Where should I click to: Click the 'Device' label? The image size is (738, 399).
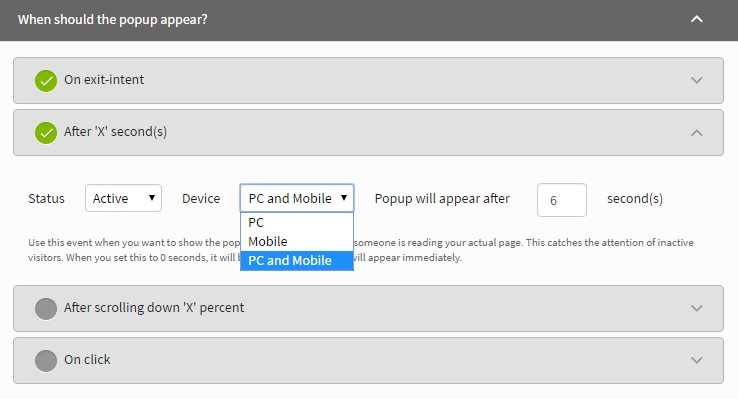pyautogui.click(x=201, y=199)
